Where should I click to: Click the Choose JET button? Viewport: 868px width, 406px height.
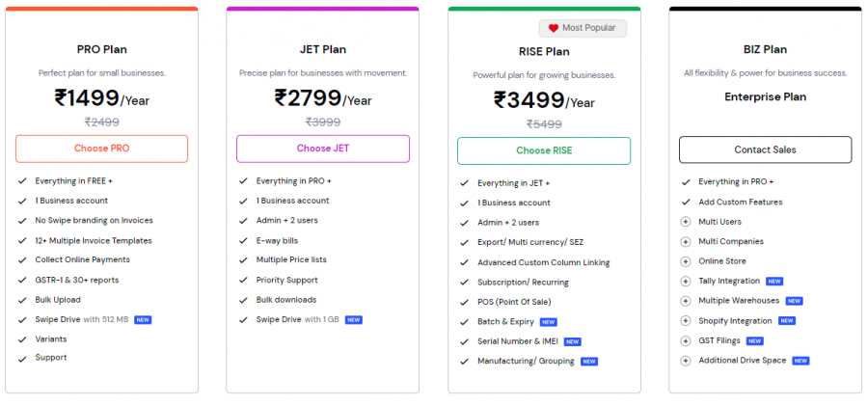click(323, 149)
